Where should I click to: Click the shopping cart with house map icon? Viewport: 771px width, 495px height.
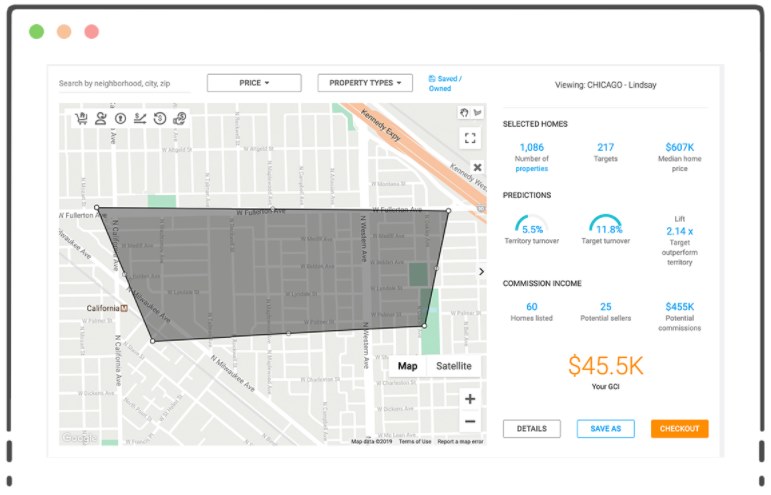pos(82,118)
